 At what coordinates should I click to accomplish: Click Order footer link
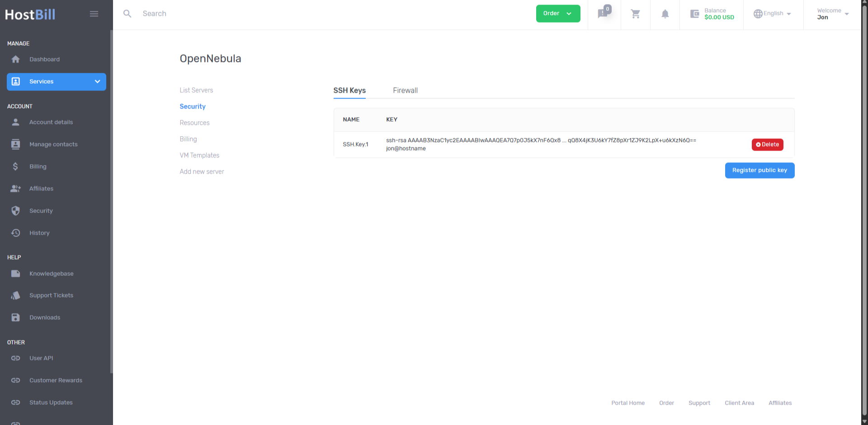(x=666, y=403)
